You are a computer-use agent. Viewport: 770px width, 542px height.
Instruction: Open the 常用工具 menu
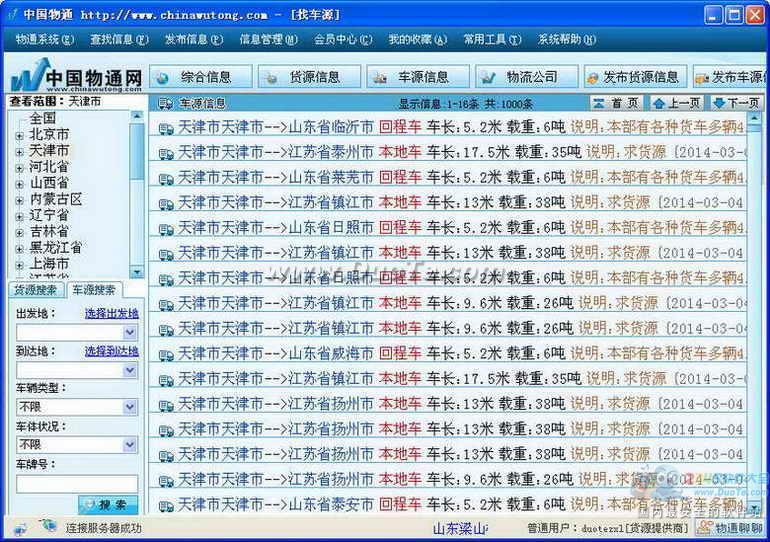click(493, 39)
